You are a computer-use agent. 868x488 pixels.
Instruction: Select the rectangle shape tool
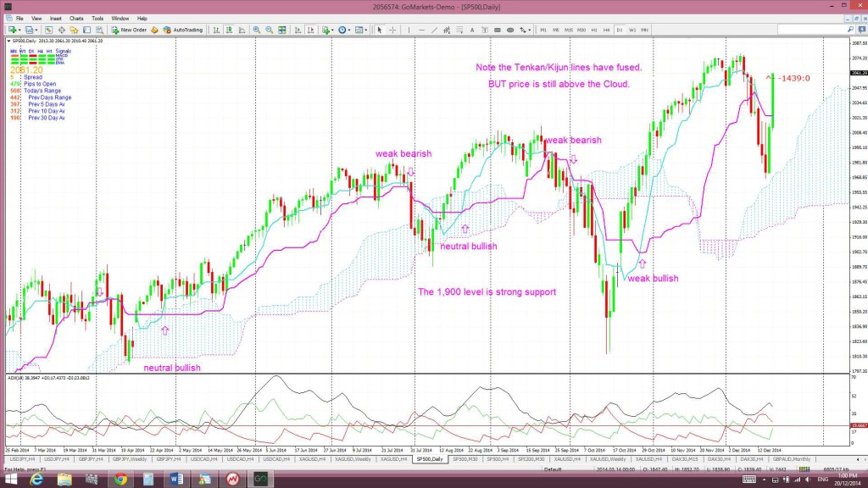(498, 30)
